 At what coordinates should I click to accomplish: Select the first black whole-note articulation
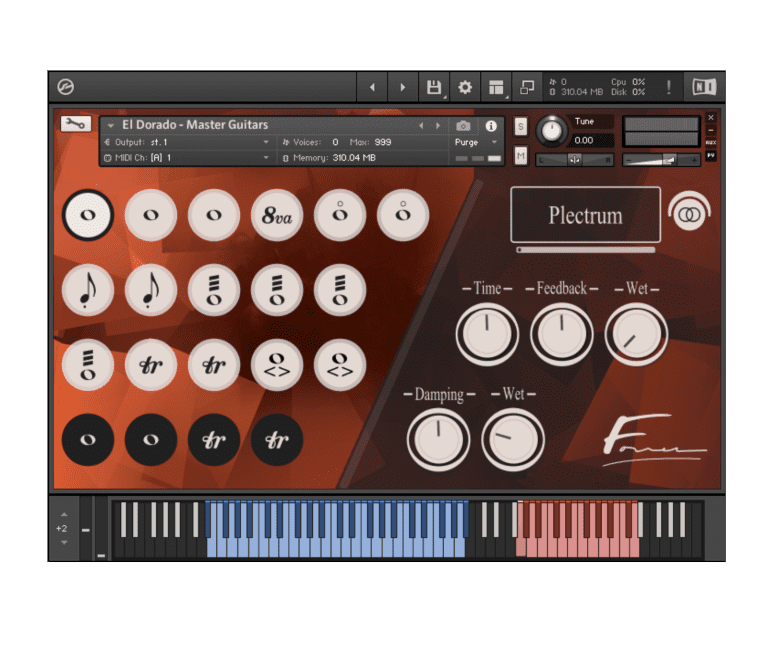pos(88,440)
